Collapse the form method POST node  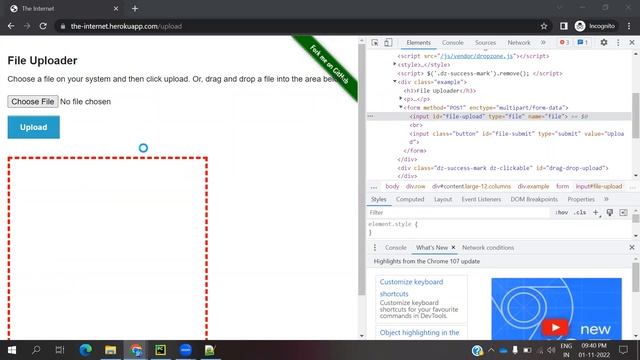tap(401, 107)
